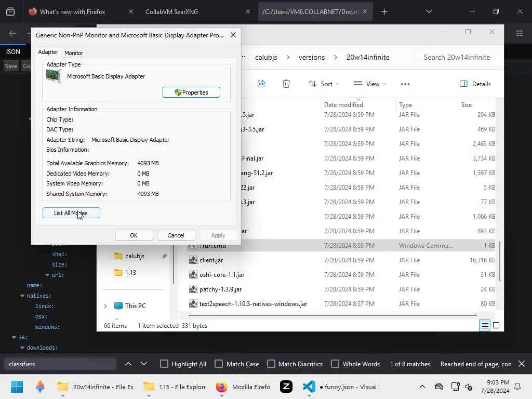Enable Match Case checkbox

point(219,364)
